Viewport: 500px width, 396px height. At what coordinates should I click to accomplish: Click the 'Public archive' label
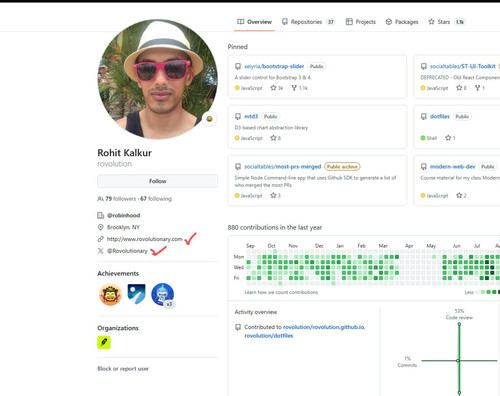coord(342,167)
